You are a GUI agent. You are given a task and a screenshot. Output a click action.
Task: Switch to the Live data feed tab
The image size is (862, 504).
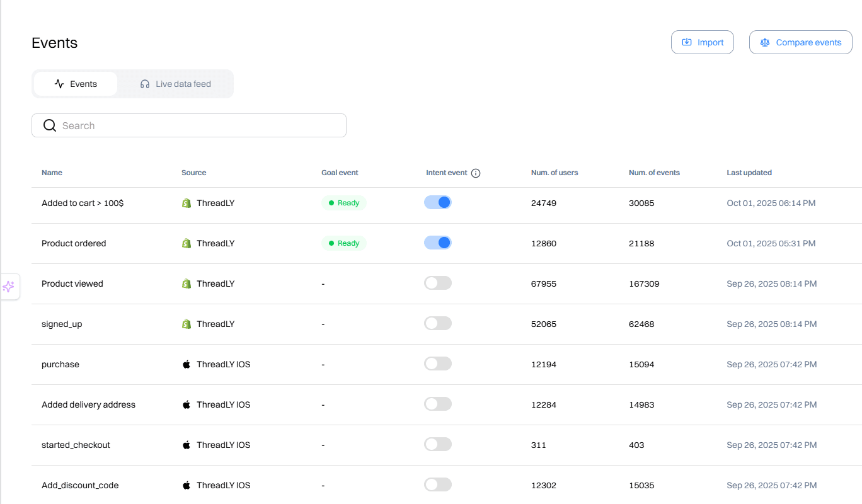175,83
